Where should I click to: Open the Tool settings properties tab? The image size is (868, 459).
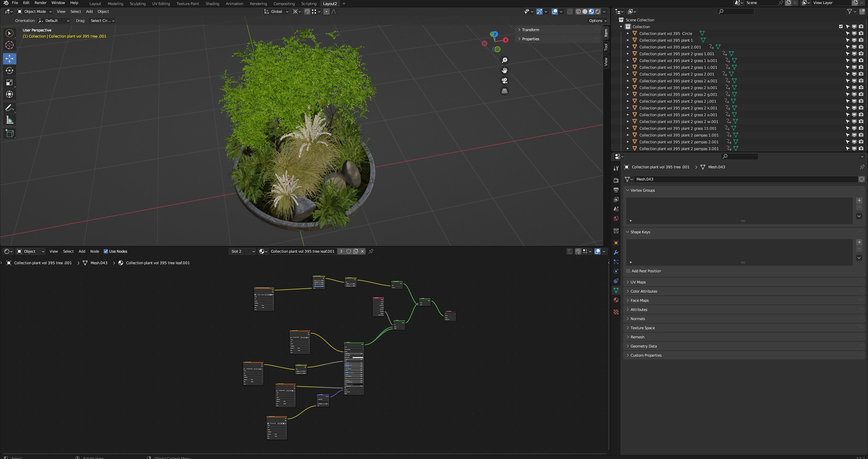coord(616,168)
